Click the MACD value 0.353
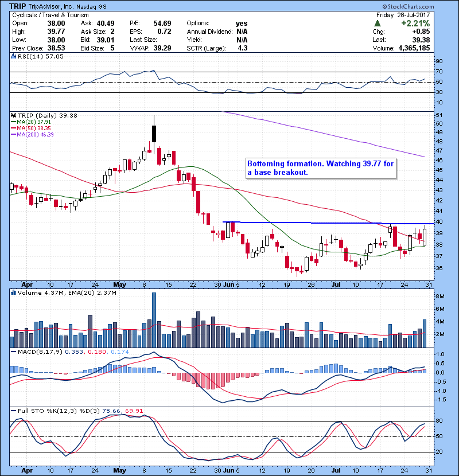Viewport: 459px width, 476px height. pos(74,352)
